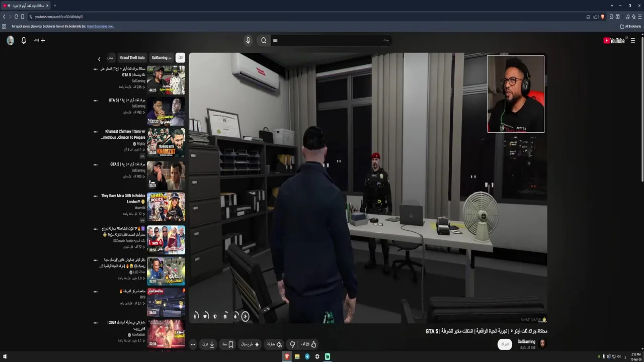Open the bookmarks bar apps grid icon
Viewport: 644px width, 362px height.
click(x=4, y=26)
